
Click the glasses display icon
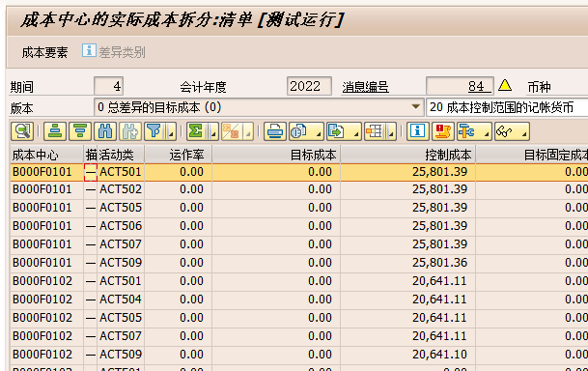coord(505,131)
